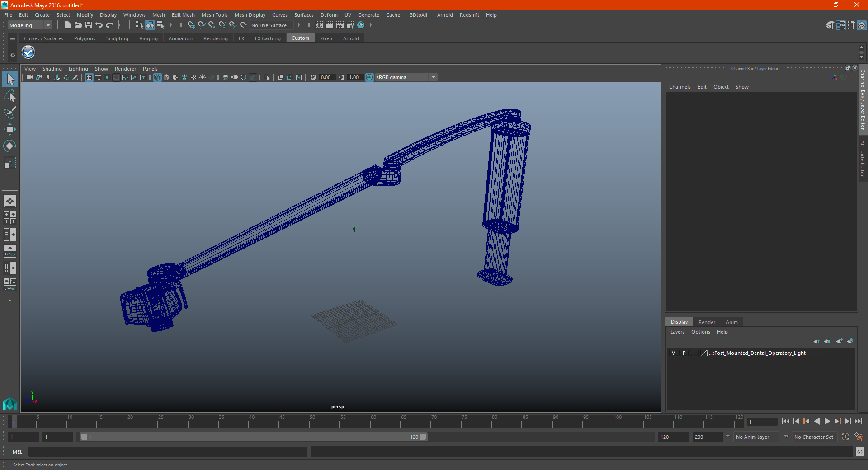Image resolution: width=868 pixels, height=470 pixels.
Task: Move selected layer down
Action: [827, 341]
